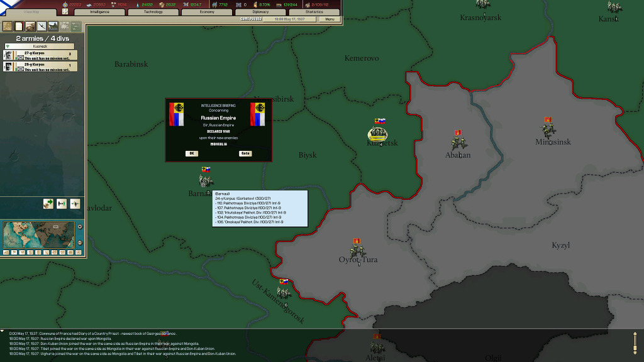Click log entry about Don-Kuban Union joining war
The width and height of the screenshot is (644, 362).
[104, 344]
